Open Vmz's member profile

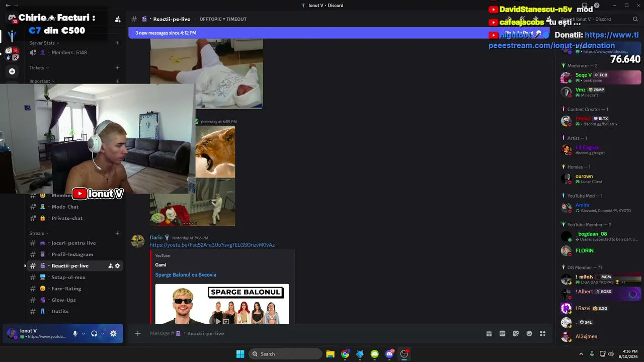[601, 92]
